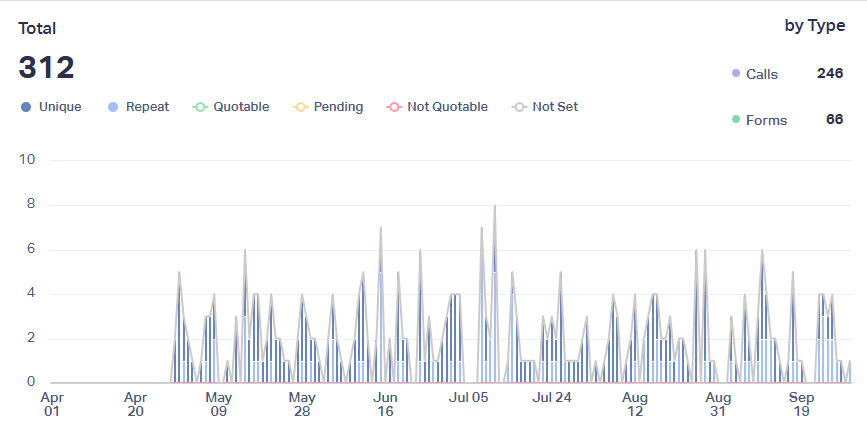Select the Jul 24 date label
This screenshot has width=867, height=436.
click(x=552, y=404)
